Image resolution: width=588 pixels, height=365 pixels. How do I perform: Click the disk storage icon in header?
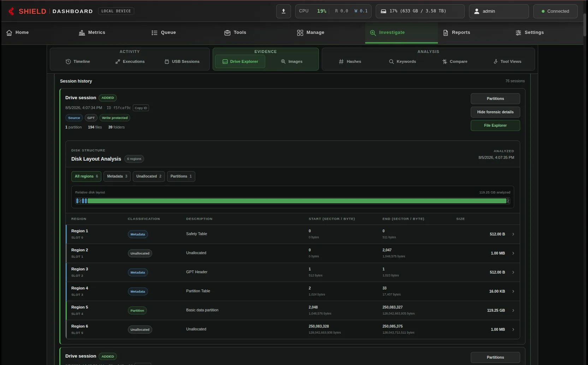click(x=383, y=11)
